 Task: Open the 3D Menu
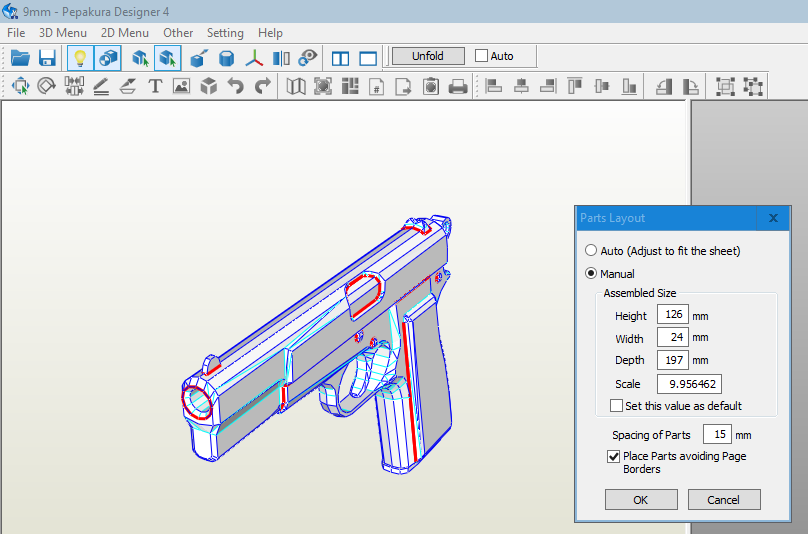point(63,33)
